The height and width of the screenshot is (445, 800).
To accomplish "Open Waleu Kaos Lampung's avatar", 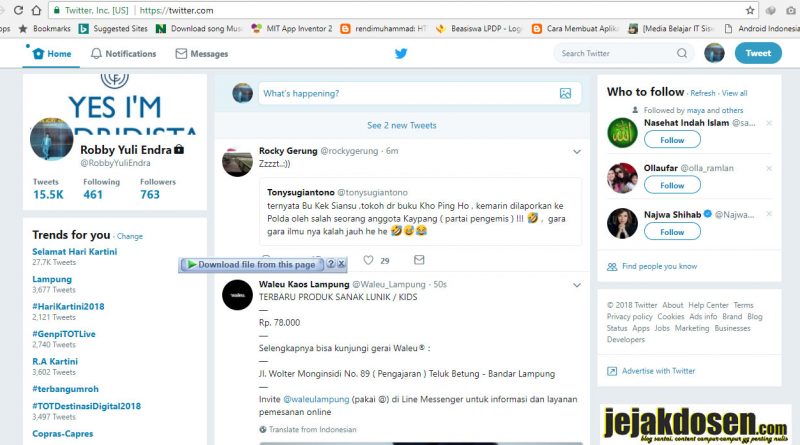I will (237, 295).
